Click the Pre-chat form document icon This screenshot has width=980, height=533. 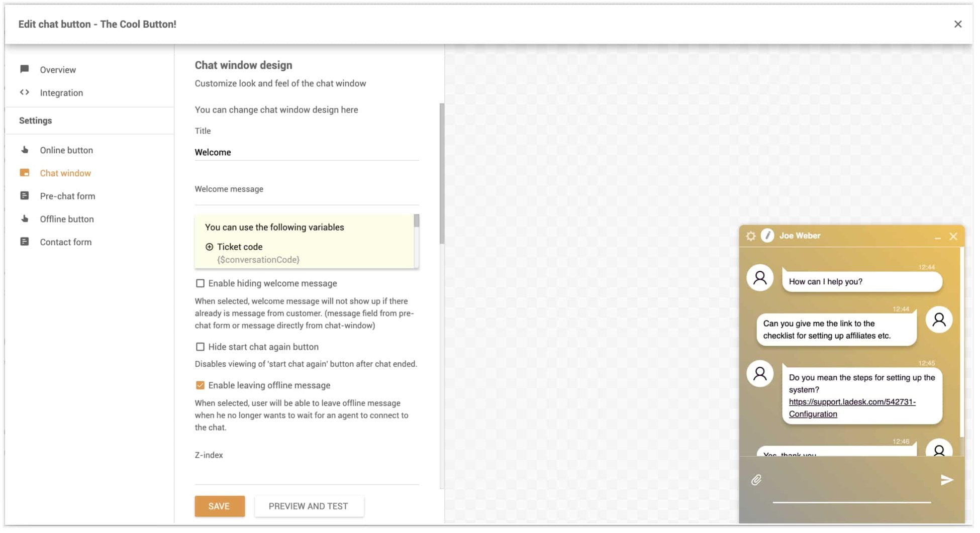pyautogui.click(x=24, y=195)
